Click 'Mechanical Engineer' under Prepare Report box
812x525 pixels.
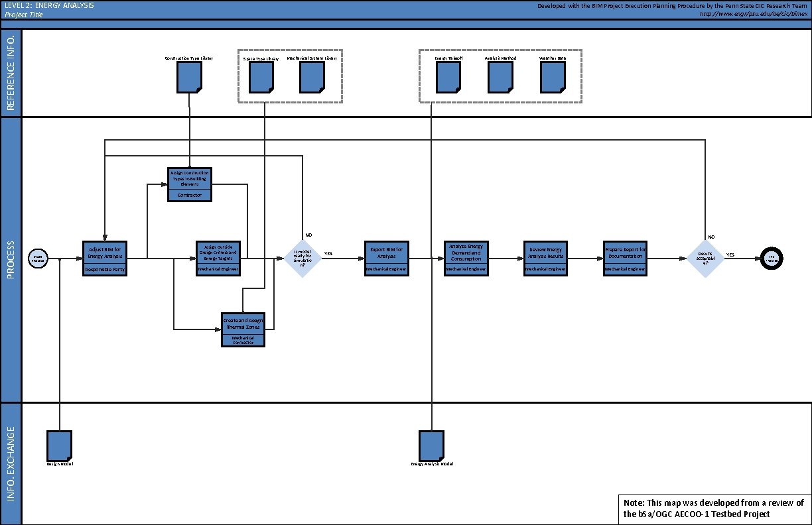(625, 270)
